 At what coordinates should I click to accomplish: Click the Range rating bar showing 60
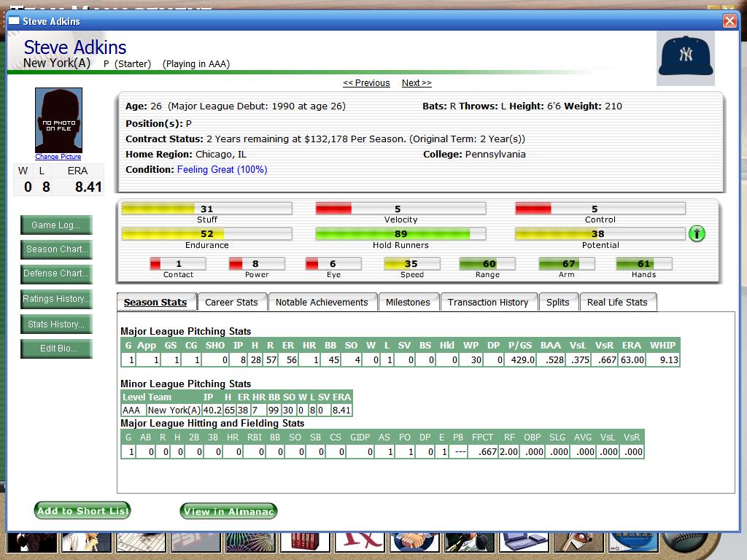coord(487,264)
